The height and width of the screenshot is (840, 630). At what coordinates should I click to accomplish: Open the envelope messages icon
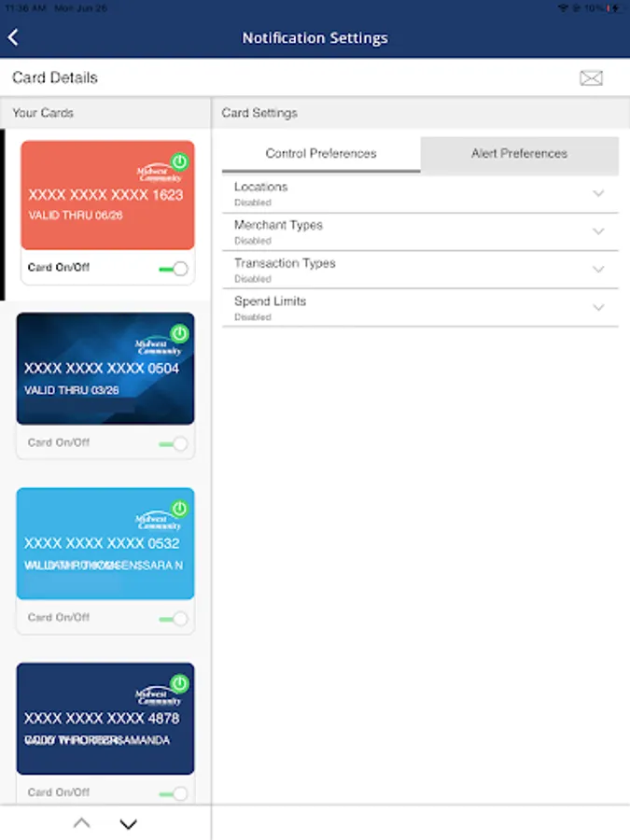pos(591,78)
